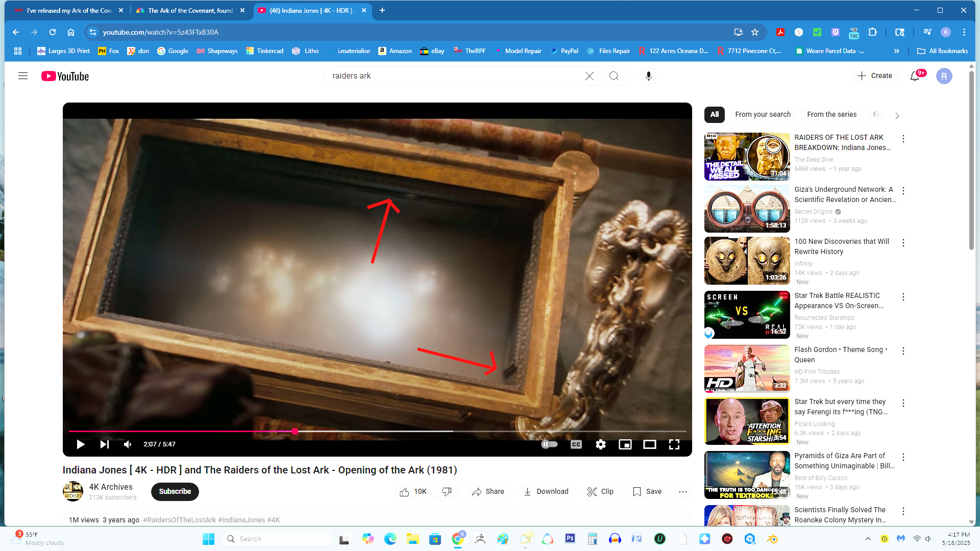Image resolution: width=980 pixels, height=551 pixels.
Task: Open Photoshop from taskbar
Action: tap(570, 539)
